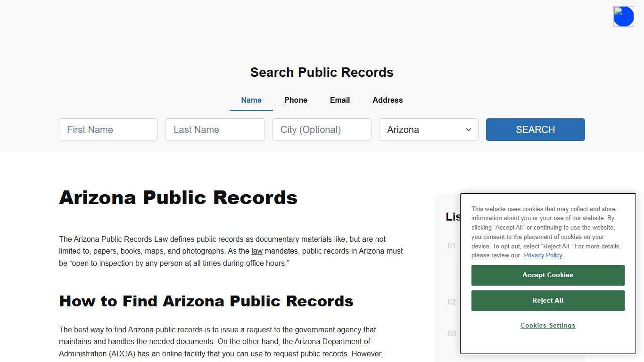Click the blue circular icon at top right
Viewport: 644px width, 362px height.
pyautogui.click(x=623, y=16)
